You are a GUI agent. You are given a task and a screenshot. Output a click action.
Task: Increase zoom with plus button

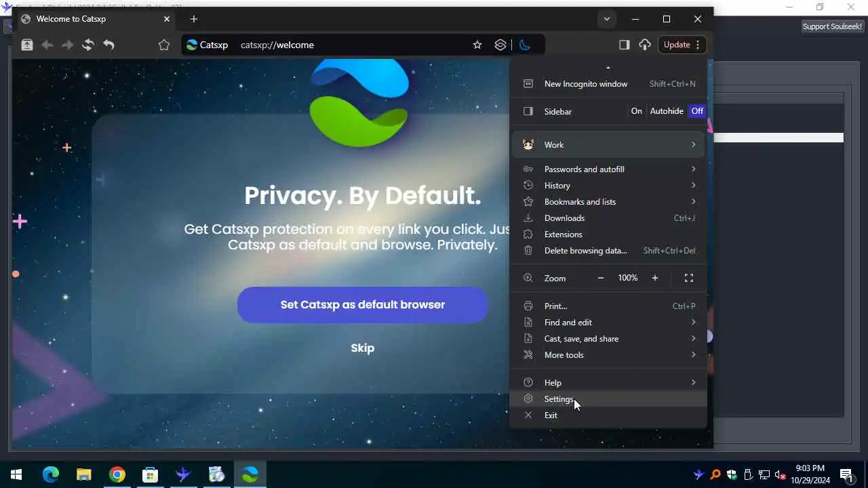click(x=655, y=278)
